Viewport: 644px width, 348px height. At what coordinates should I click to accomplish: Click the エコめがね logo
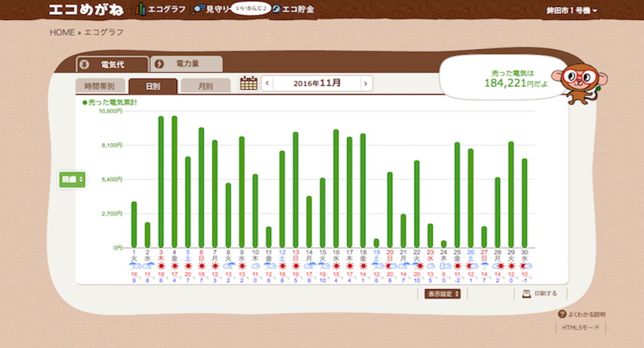tap(88, 10)
